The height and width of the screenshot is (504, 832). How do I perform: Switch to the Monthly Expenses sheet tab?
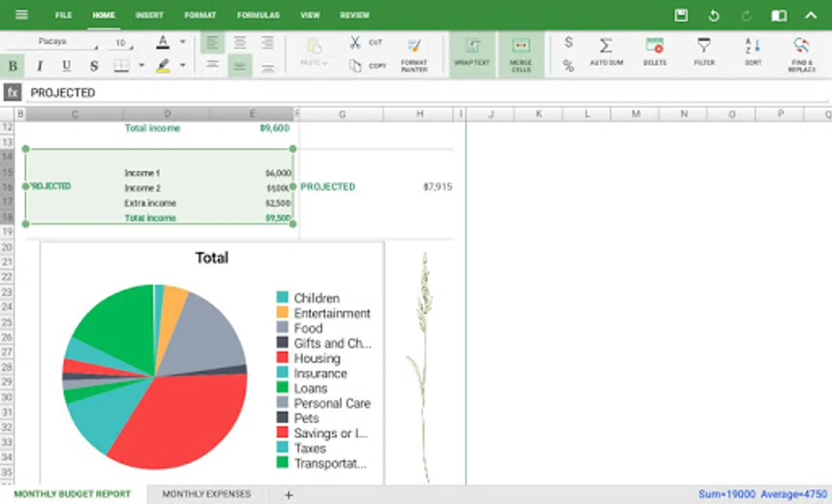click(206, 494)
